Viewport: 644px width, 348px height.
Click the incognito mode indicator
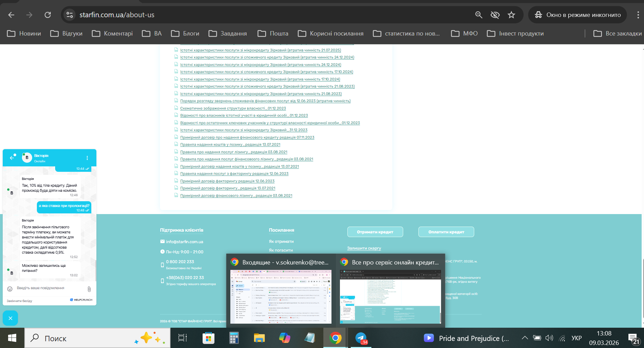point(577,15)
